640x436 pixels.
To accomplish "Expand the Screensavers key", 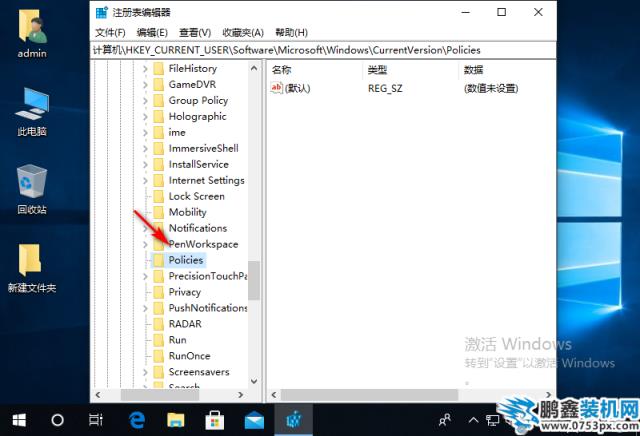I will click(145, 372).
